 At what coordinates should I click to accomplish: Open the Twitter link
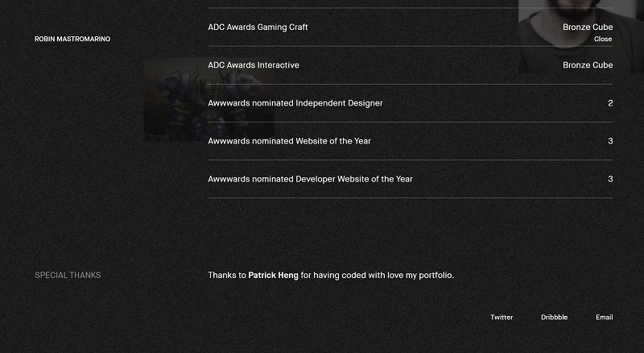point(502,318)
